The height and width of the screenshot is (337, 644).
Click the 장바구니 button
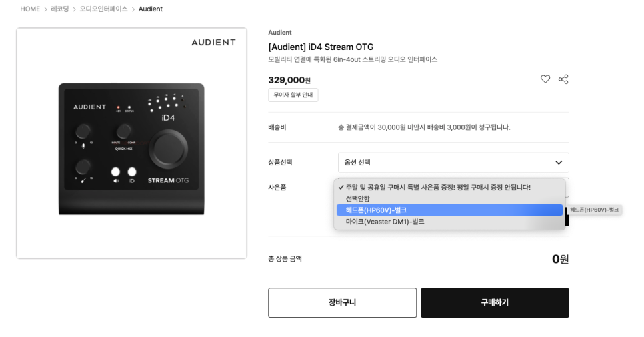(x=342, y=302)
